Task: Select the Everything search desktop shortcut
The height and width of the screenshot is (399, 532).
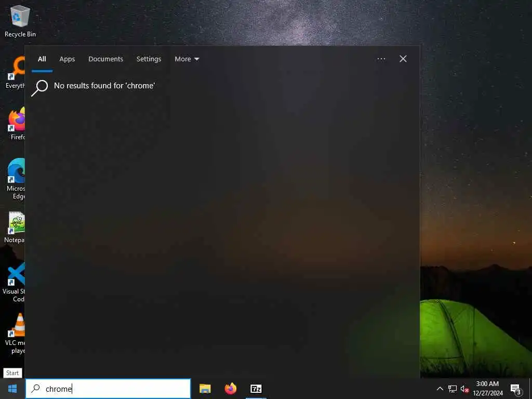Action: (x=15, y=73)
